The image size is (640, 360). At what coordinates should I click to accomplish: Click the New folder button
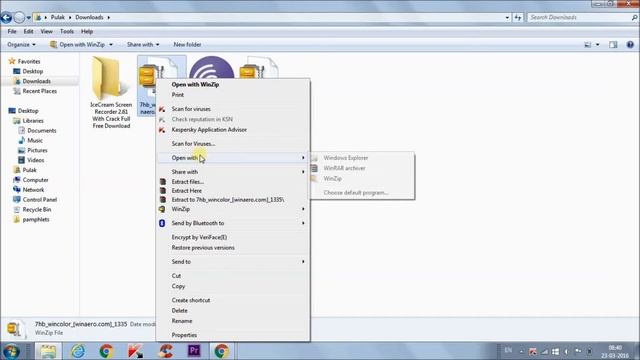(187, 44)
